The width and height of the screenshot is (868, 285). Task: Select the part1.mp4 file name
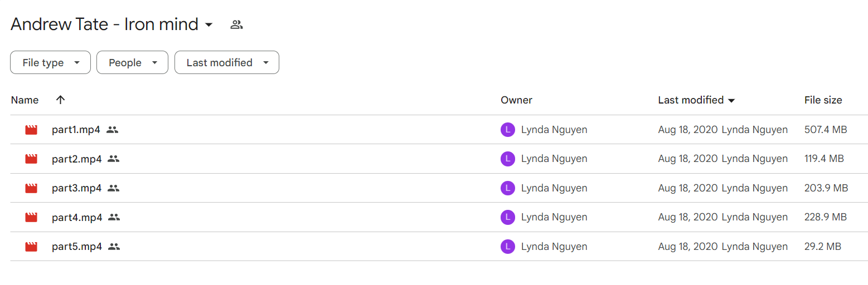coord(76,130)
